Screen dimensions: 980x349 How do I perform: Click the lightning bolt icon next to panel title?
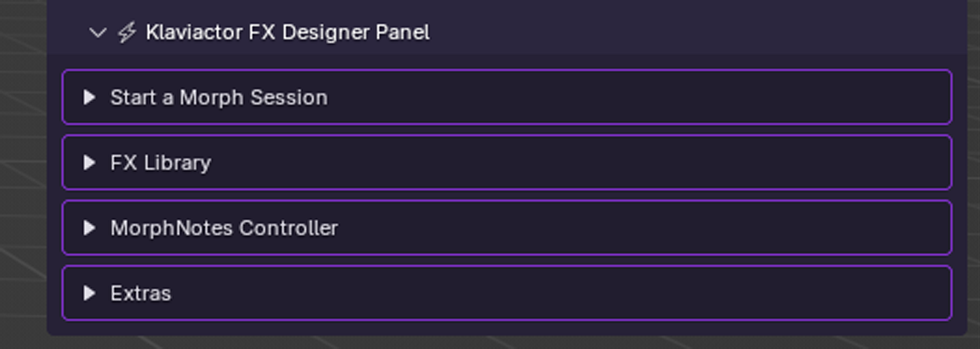coord(127,32)
